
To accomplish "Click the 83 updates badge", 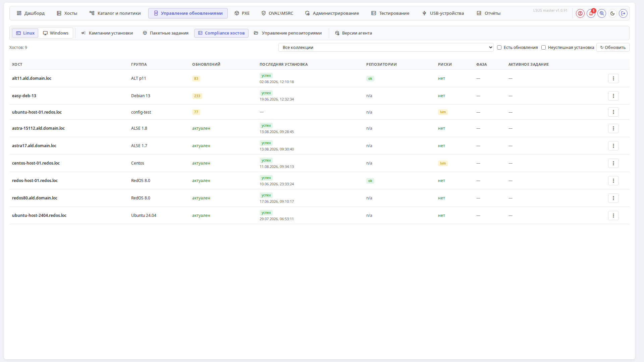I will pos(196,79).
